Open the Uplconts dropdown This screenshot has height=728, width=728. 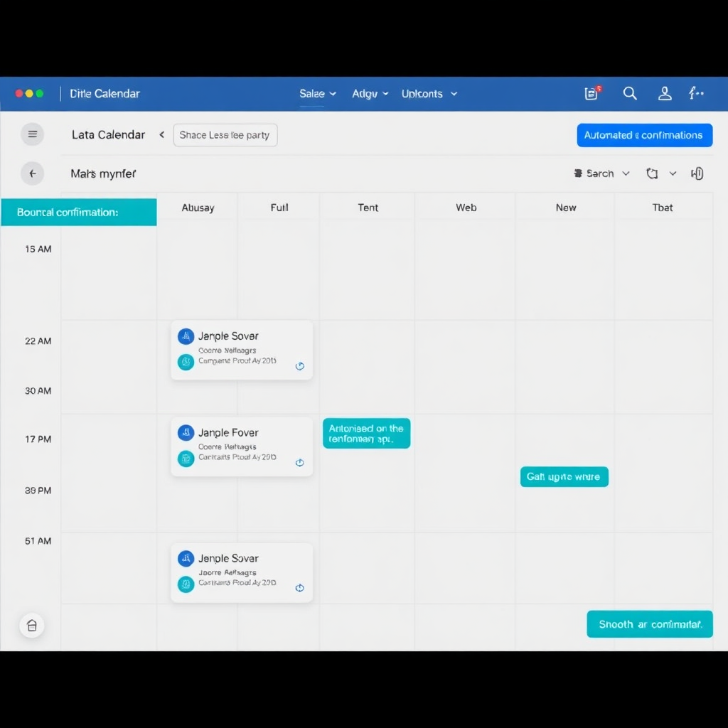point(429,94)
